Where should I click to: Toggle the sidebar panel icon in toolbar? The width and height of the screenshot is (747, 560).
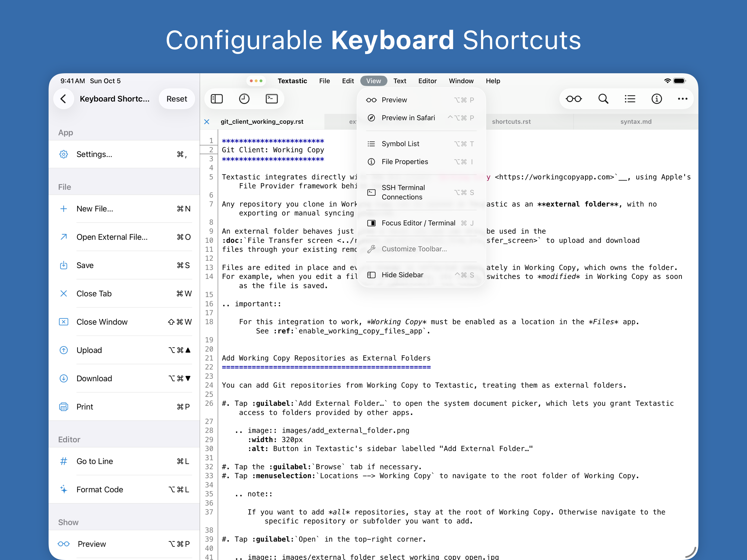(216, 99)
